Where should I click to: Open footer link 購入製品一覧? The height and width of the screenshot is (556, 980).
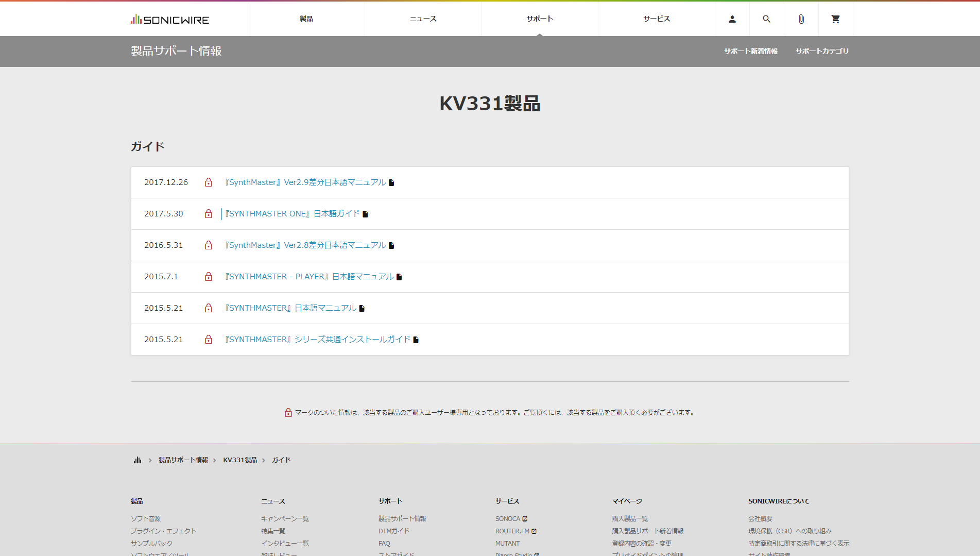(630, 519)
